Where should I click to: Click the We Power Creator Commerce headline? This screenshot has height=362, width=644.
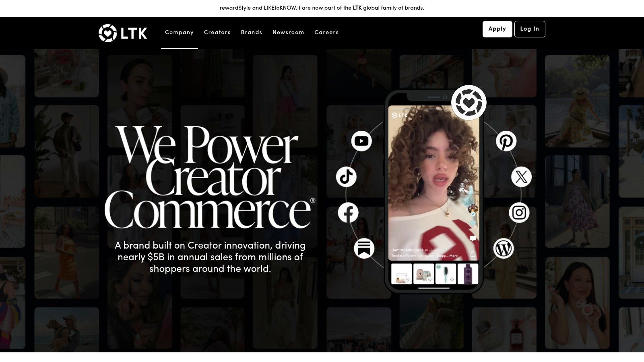pos(209,177)
